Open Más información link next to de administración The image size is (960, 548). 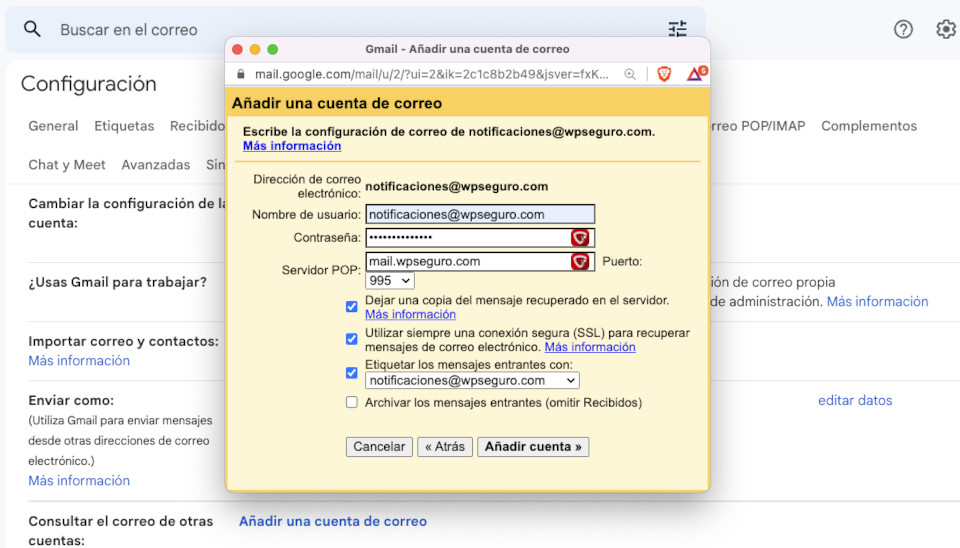pos(877,301)
